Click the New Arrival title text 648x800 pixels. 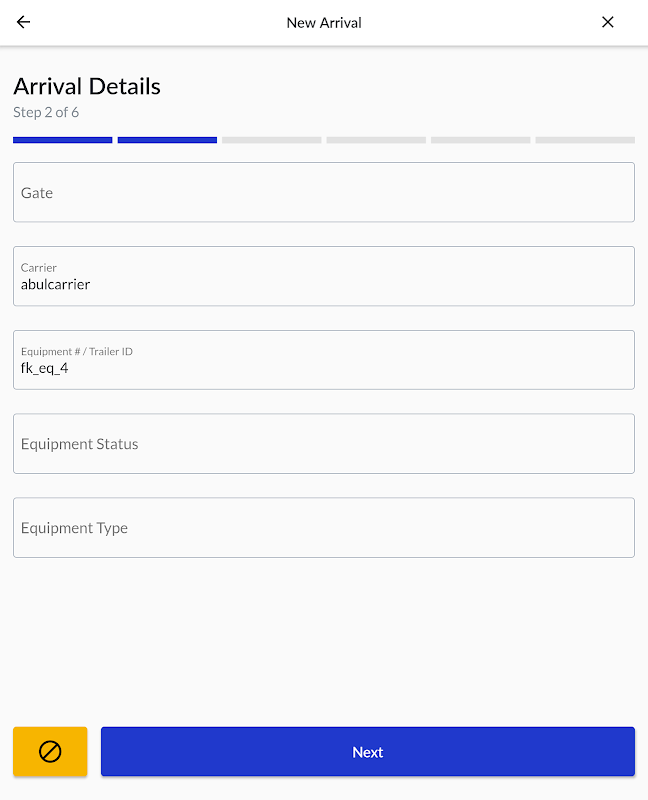click(x=323, y=22)
